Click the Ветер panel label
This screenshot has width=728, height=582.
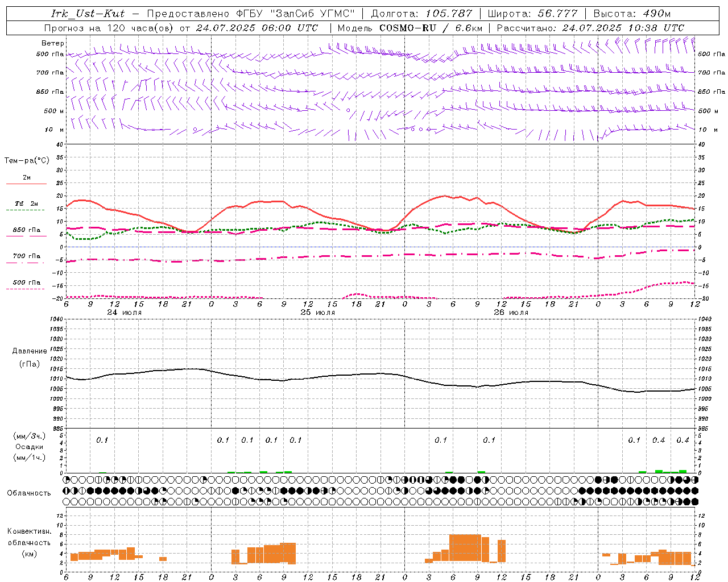tap(53, 43)
